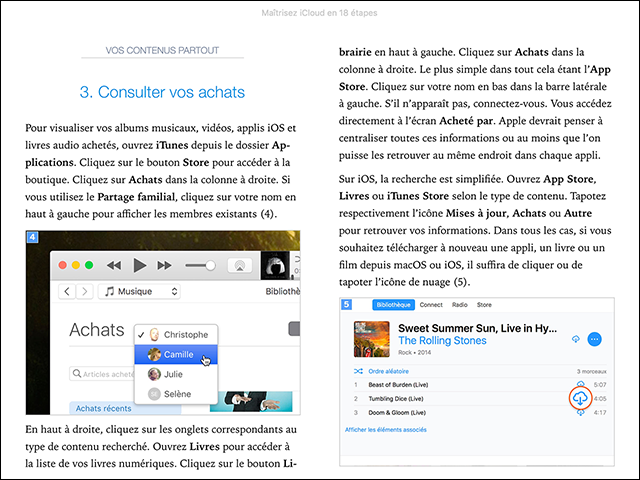Click the 4:17 duration of Doom & Gloom
The width and height of the screenshot is (640, 480).
pos(600,413)
